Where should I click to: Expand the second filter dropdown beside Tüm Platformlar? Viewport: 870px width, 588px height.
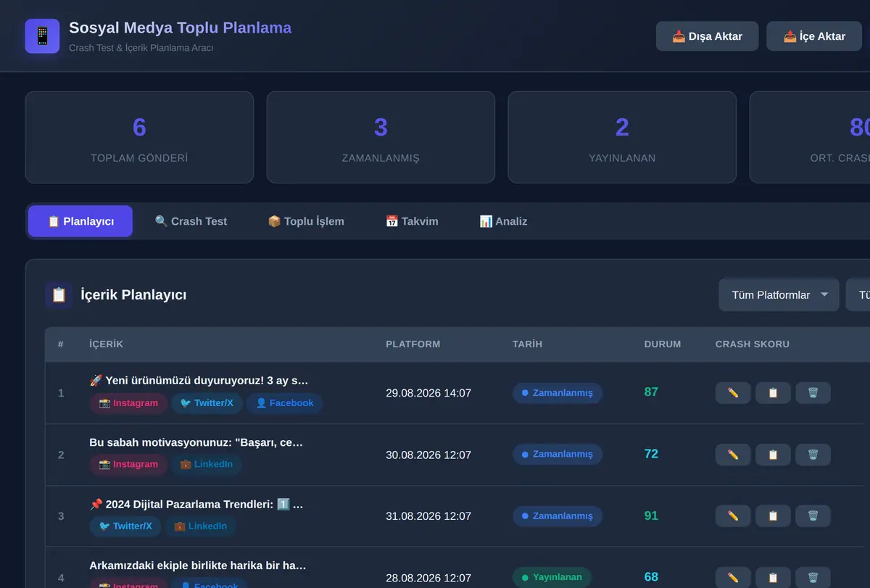[x=858, y=295]
